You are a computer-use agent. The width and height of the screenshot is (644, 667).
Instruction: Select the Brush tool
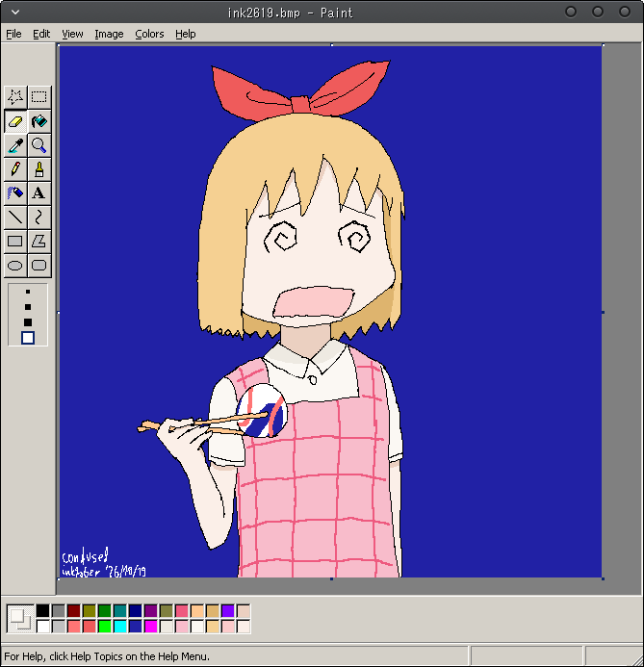(x=39, y=169)
